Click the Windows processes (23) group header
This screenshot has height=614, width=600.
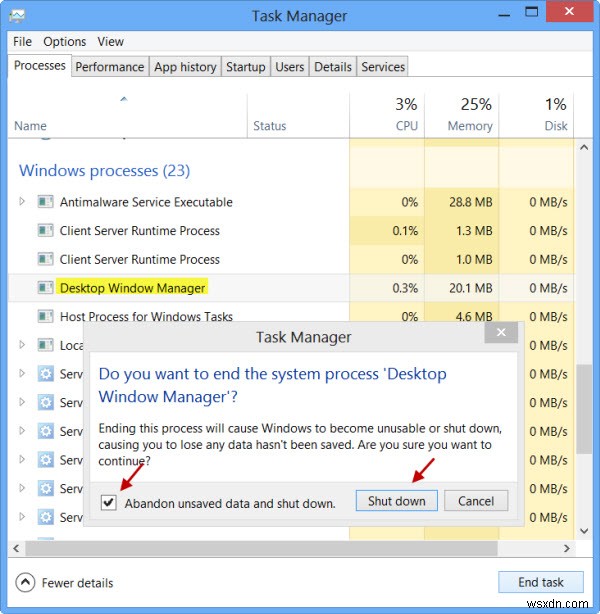pyautogui.click(x=105, y=171)
